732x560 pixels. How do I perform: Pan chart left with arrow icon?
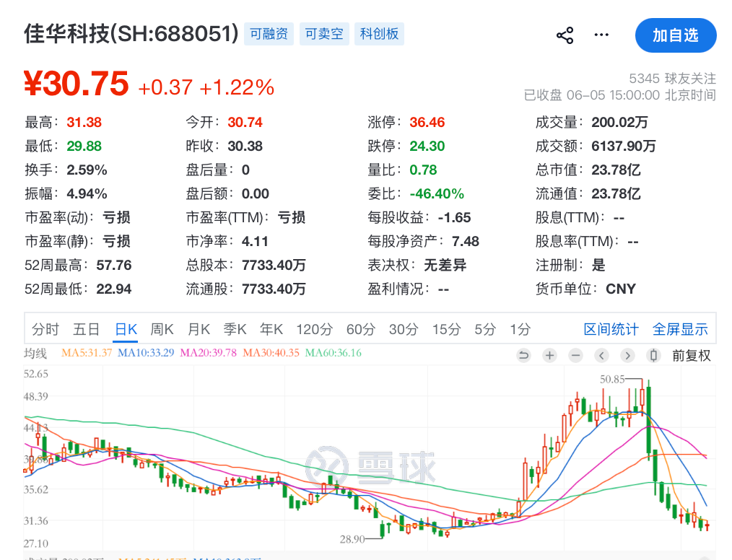(x=602, y=356)
